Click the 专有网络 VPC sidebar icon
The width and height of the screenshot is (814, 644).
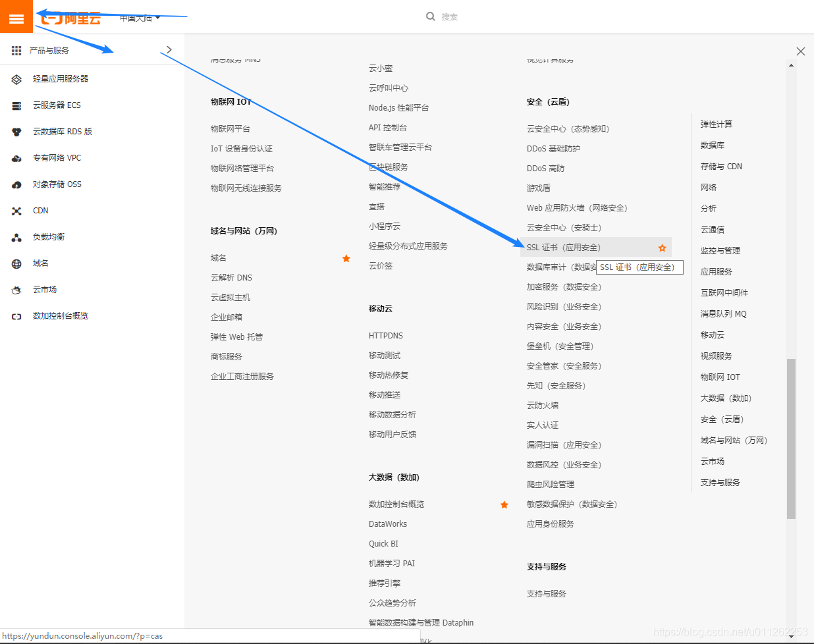coord(16,158)
